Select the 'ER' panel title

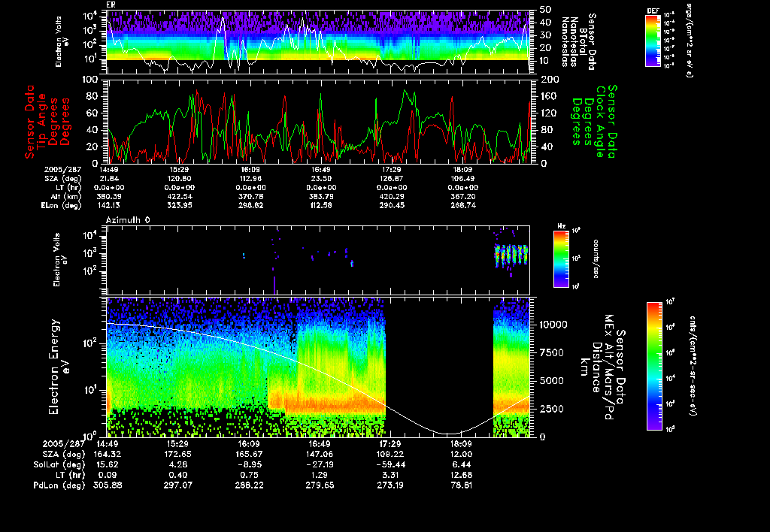(x=110, y=5)
